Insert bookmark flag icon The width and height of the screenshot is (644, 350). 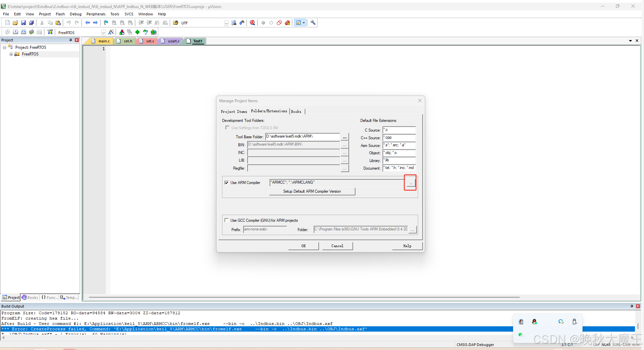tap(106, 23)
